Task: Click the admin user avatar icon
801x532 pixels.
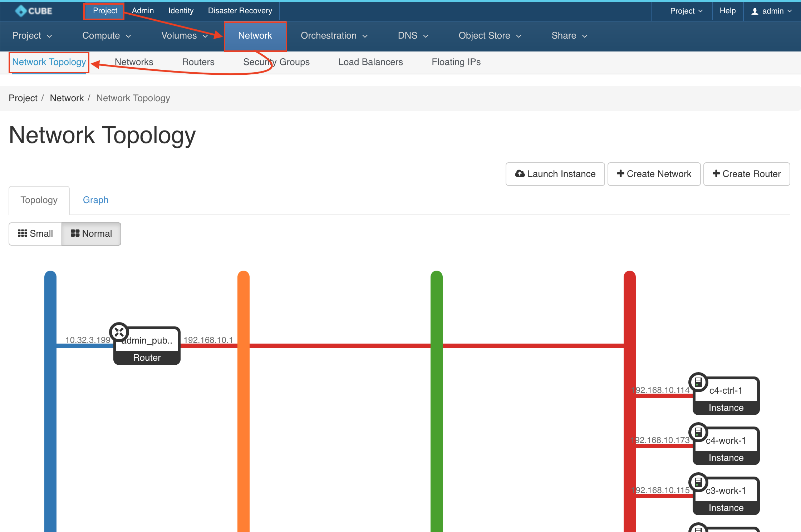Action: click(755, 11)
